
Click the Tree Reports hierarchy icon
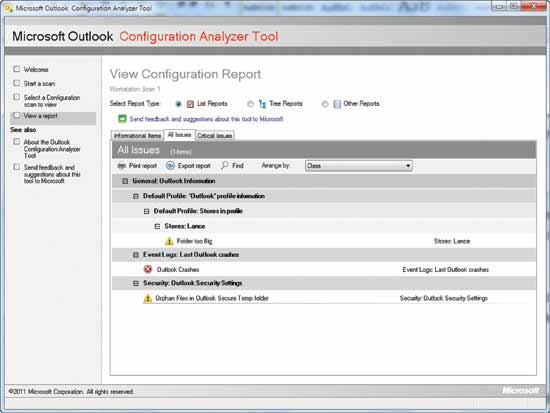click(262, 104)
